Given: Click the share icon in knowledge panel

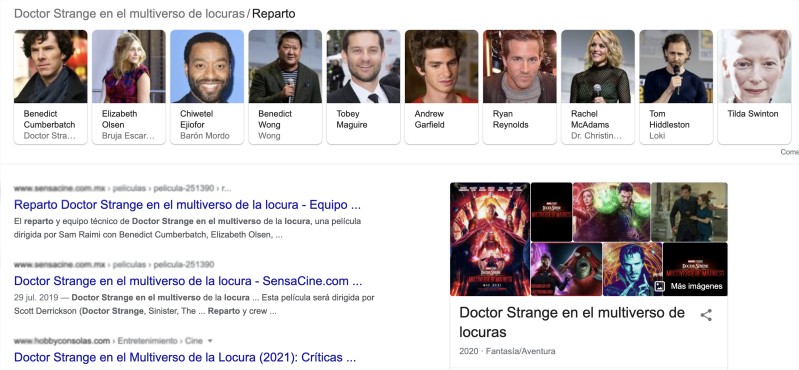Looking at the screenshot, I should [706, 315].
